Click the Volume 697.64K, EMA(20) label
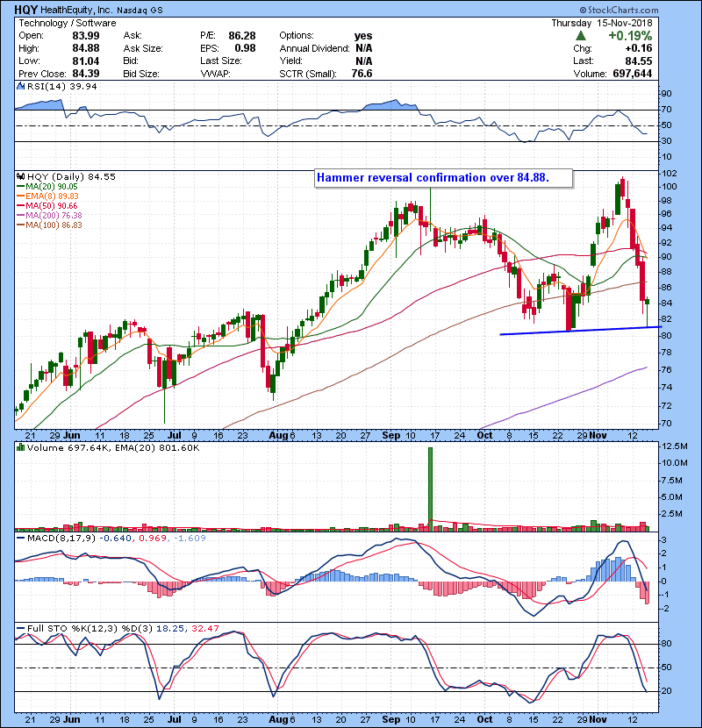702x728 pixels. click(113, 448)
